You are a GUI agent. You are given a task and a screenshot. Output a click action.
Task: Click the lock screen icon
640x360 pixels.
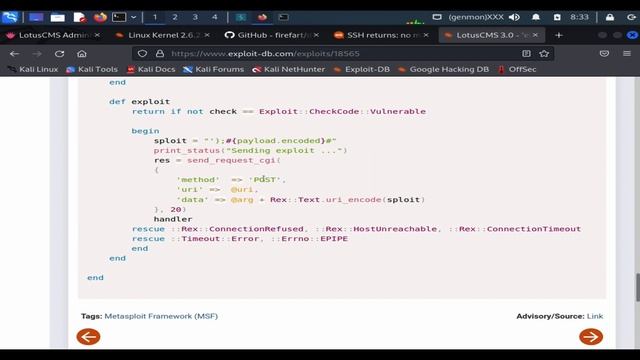[x=610, y=17]
